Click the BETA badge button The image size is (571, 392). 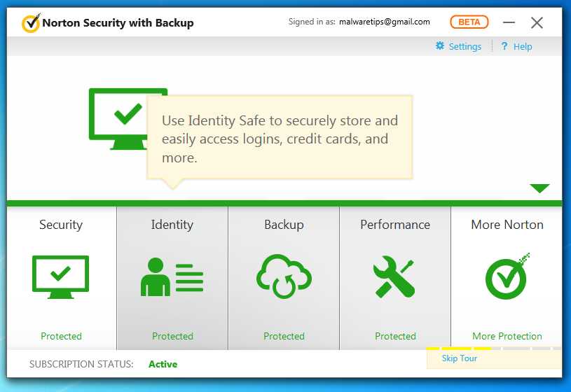pos(469,22)
